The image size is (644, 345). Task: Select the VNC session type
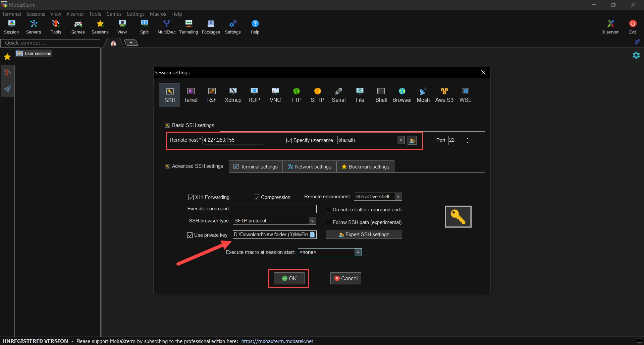[x=275, y=95]
